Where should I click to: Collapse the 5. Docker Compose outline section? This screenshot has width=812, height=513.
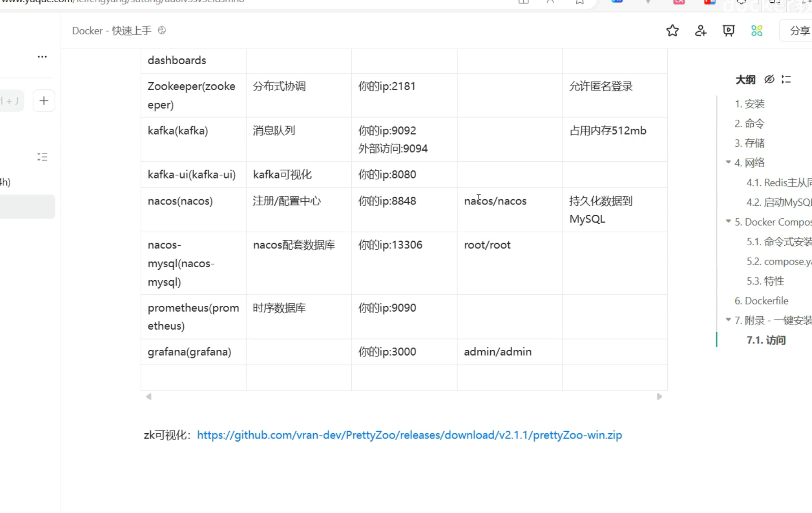[x=728, y=222]
